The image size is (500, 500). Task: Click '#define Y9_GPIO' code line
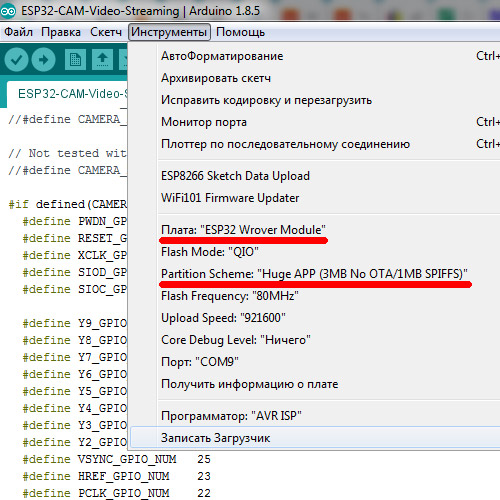tap(75, 323)
